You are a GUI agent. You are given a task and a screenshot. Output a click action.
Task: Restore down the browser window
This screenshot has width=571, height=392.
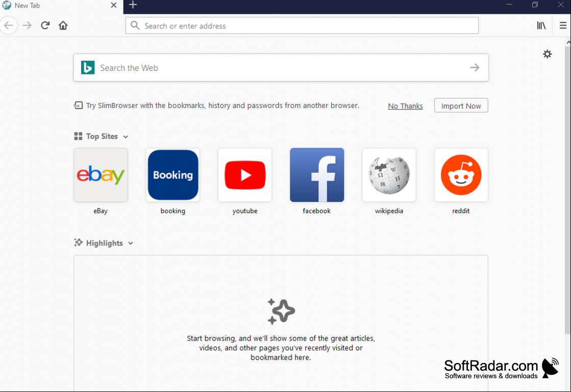(535, 5)
